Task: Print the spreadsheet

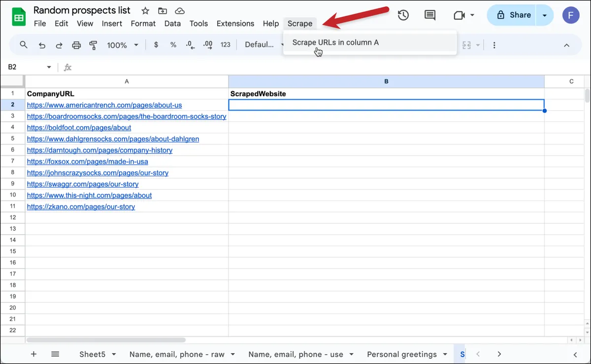Action: tap(76, 45)
